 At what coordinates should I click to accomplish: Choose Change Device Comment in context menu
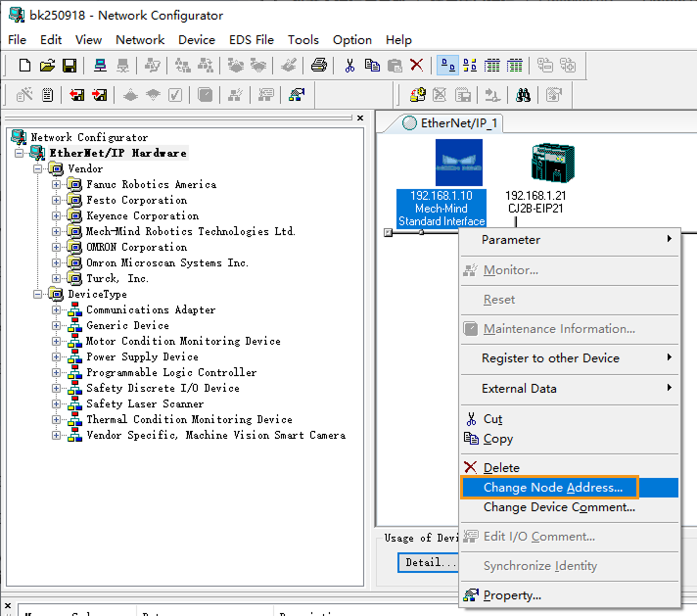(570, 507)
